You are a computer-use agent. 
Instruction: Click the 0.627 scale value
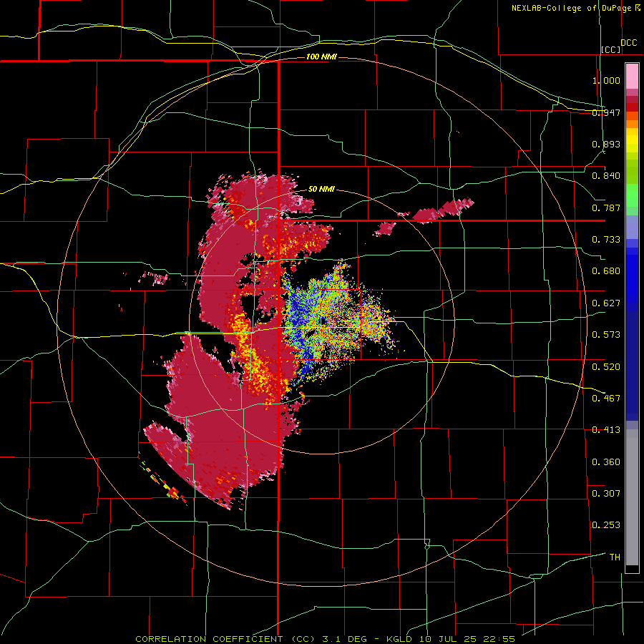[x=606, y=303]
